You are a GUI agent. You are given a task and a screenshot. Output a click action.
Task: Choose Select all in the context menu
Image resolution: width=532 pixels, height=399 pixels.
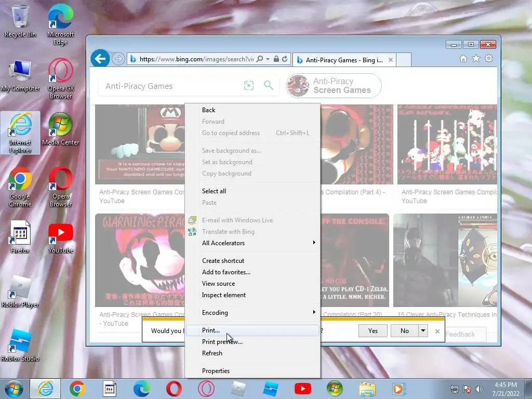coord(252,191)
